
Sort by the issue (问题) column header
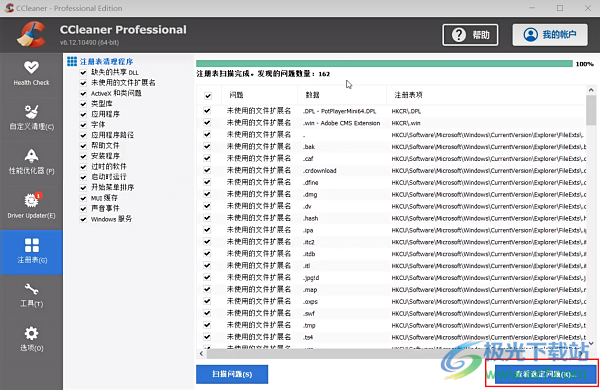[x=259, y=95]
